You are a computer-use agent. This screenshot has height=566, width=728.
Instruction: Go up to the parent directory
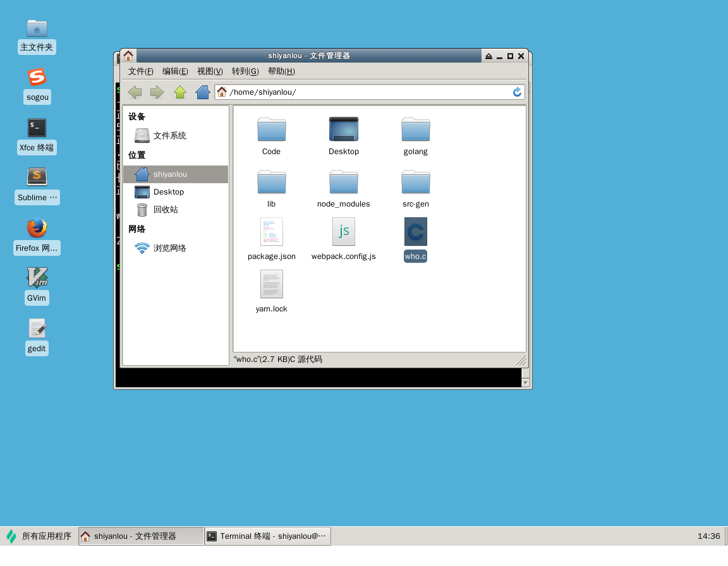click(180, 92)
